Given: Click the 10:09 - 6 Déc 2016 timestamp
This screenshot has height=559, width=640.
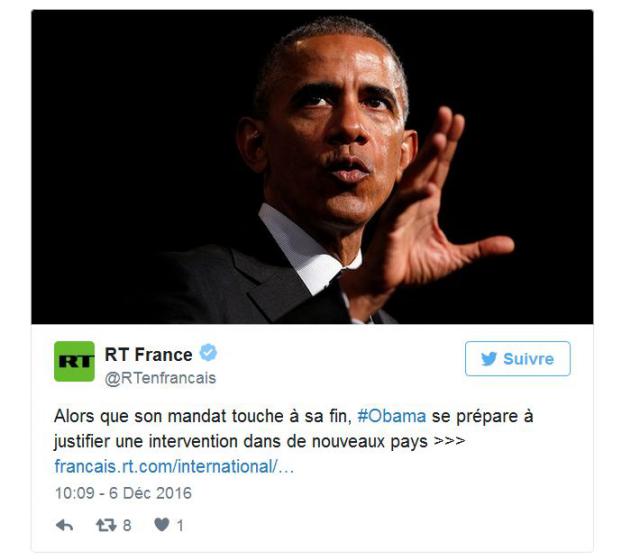Looking at the screenshot, I should point(123,493).
